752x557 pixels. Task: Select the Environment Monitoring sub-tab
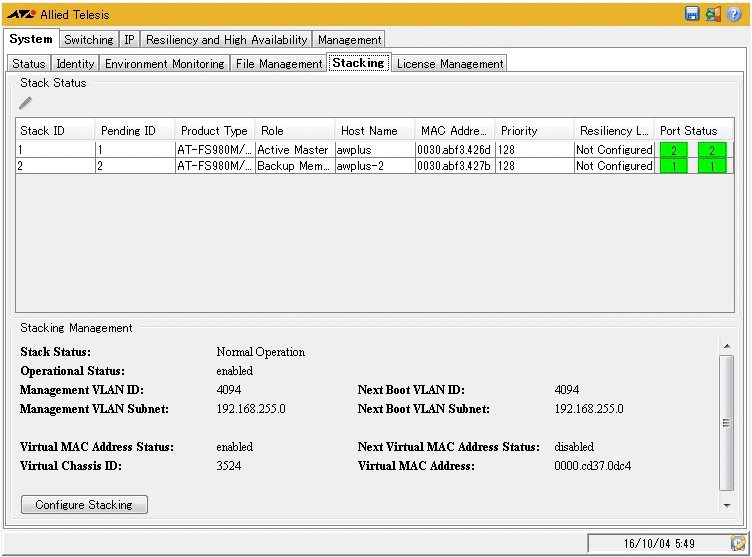tap(164, 64)
